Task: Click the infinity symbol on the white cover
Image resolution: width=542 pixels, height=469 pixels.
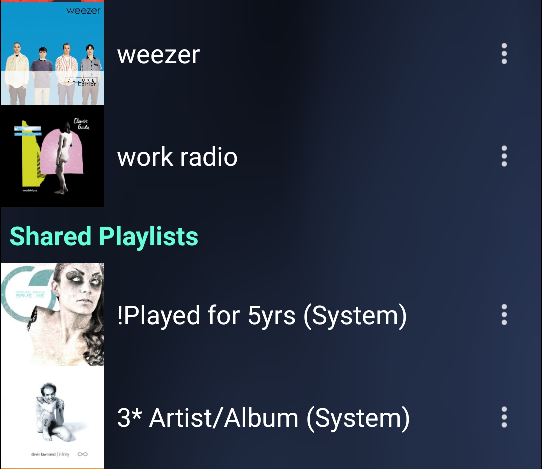Action: (x=82, y=454)
